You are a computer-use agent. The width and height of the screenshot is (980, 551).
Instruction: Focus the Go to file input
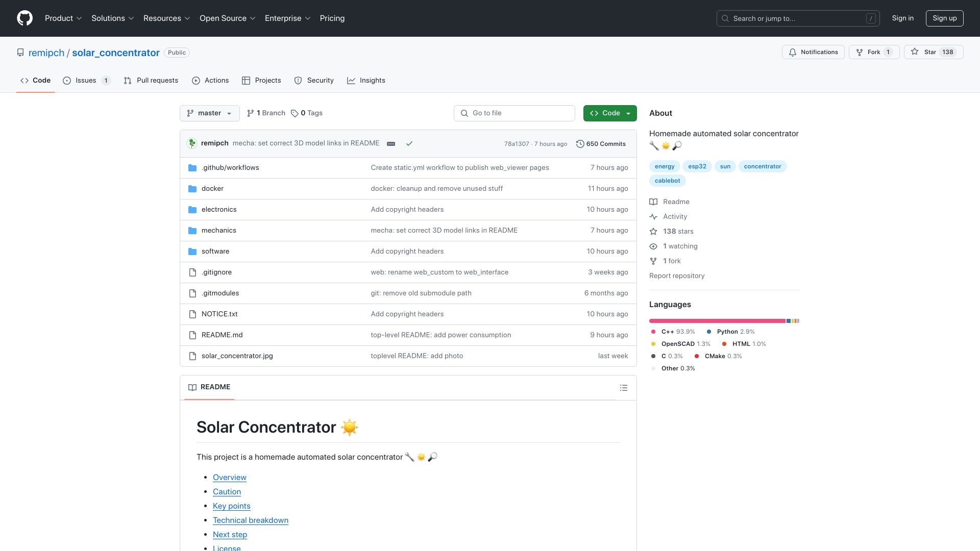click(514, 113)
